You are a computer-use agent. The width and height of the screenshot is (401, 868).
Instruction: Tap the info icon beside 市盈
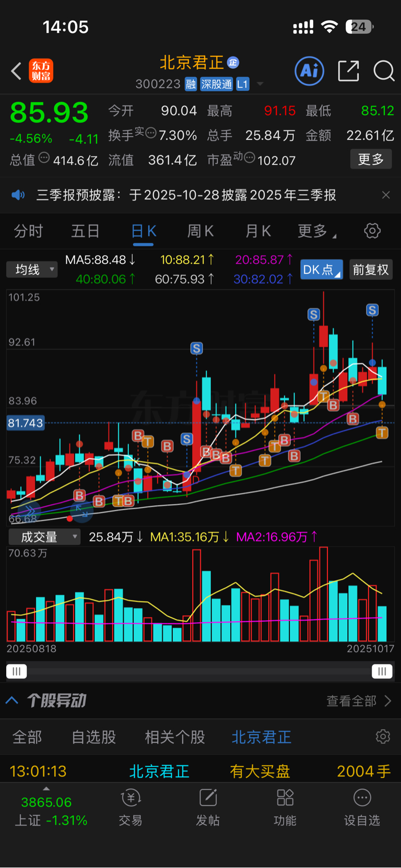click(x=250, y=157)
